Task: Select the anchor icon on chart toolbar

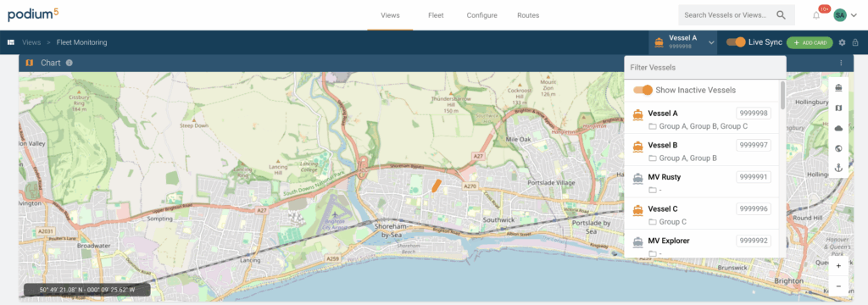Action: (x=838, y=168)
